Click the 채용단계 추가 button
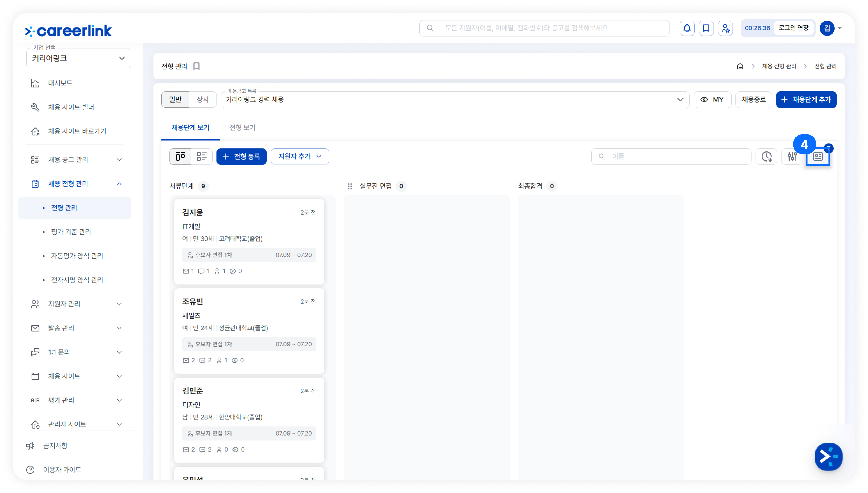868x493 pixels. coord(806,100)
